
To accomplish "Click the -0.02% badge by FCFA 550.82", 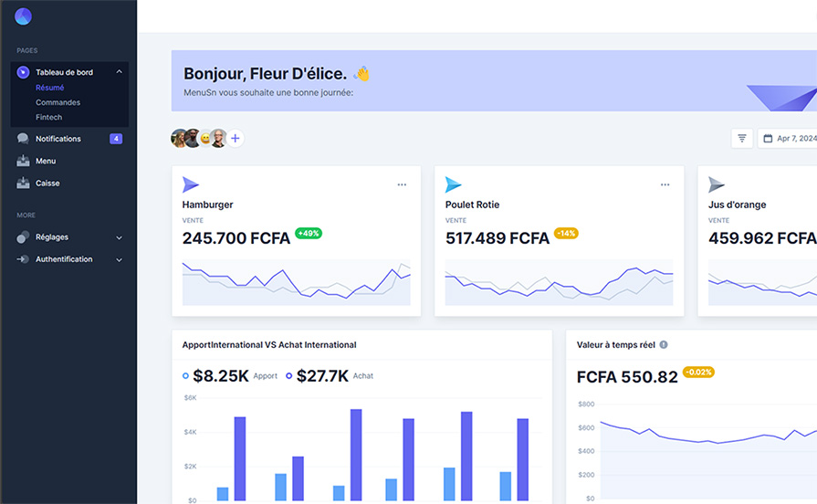I will 698,372.
